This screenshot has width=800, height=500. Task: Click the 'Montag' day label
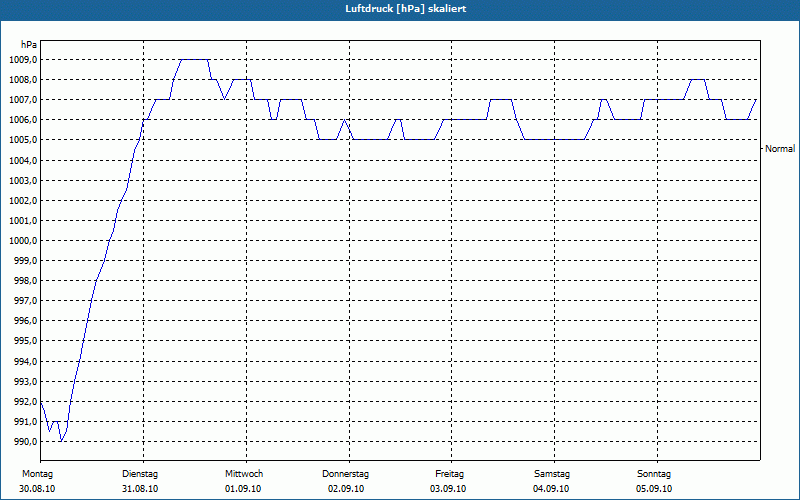click(x=37, y=474)
